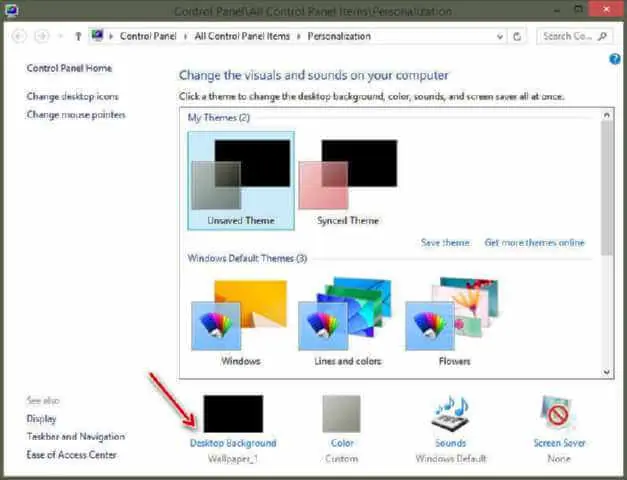Click the window system menu icon
This screenshot has height=480, width=627.
[x=11, y=10]
